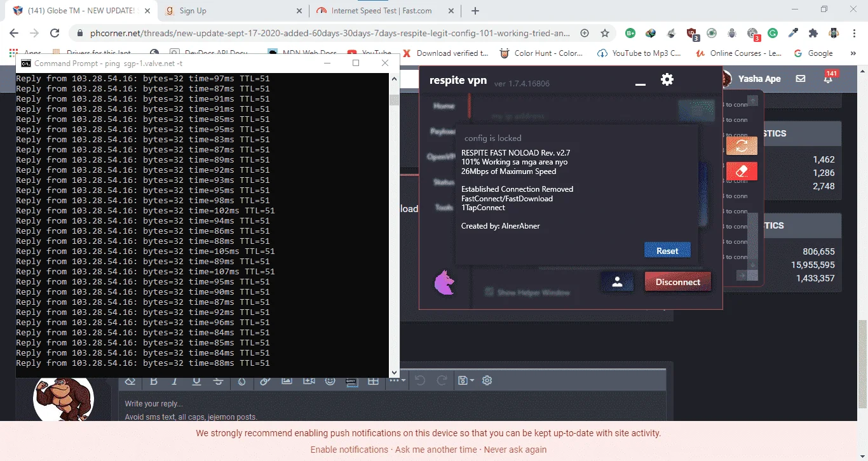Open color picker eyedropper extension

point(793,33)
